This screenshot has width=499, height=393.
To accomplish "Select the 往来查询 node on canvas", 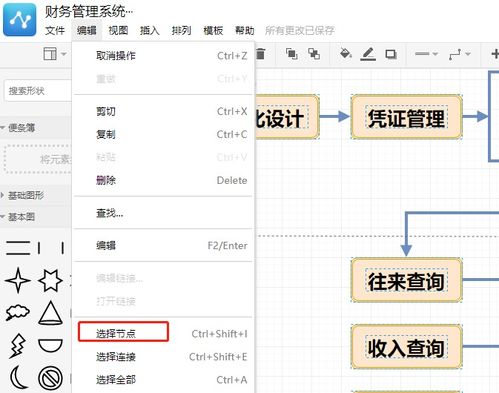I will tap(406, 280).
